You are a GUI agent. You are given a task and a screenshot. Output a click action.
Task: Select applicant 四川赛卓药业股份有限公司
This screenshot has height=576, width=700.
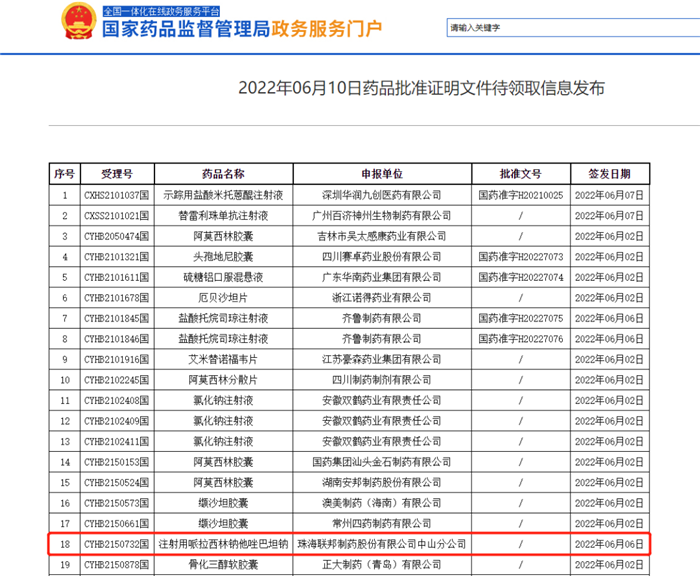tap(382, 257)
